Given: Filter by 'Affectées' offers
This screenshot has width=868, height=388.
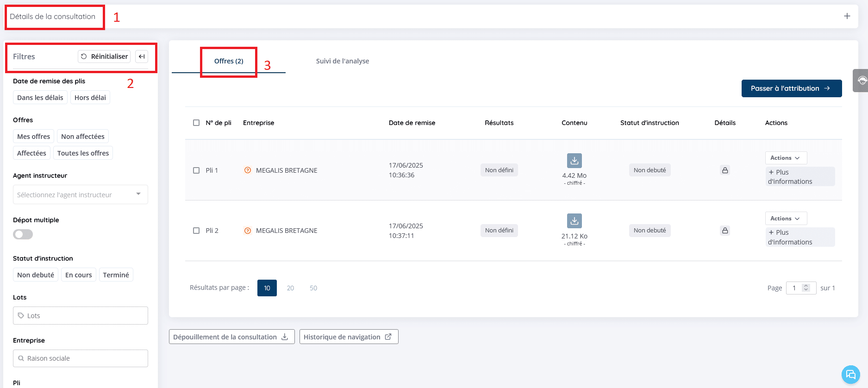Looking at the screenshot, I should pyautogui.click(x=31, y=153).
